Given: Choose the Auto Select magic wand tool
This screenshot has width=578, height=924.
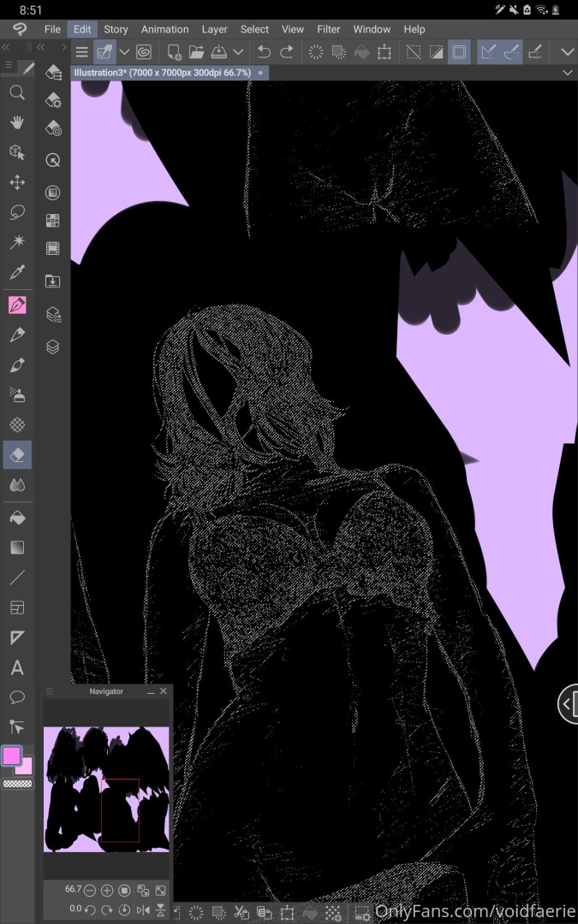Looking at the screenshot, I should point(17,242).
